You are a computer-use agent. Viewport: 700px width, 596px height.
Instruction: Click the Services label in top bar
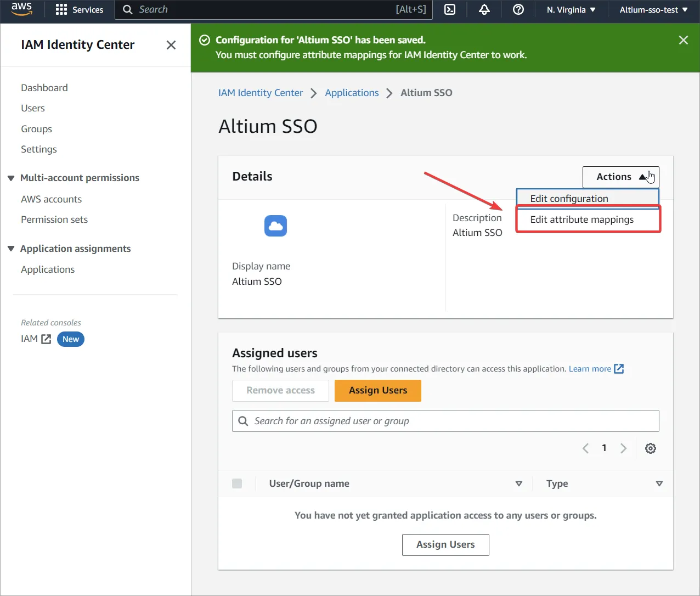(88, 10)
